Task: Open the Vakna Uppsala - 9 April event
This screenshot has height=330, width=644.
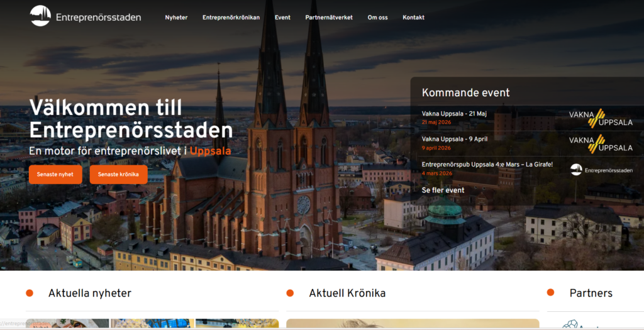Action: coord(454,139)
